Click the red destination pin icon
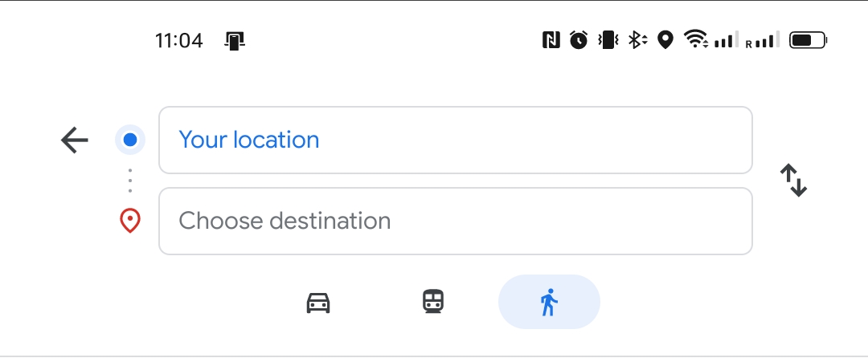Screen dimensions: 868x362 (130, 221)
